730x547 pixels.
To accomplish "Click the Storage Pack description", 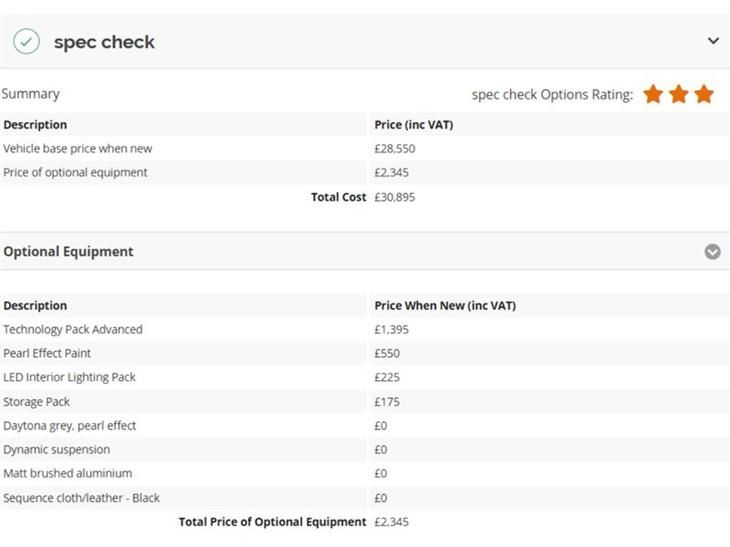I will [x=36, y=402].
